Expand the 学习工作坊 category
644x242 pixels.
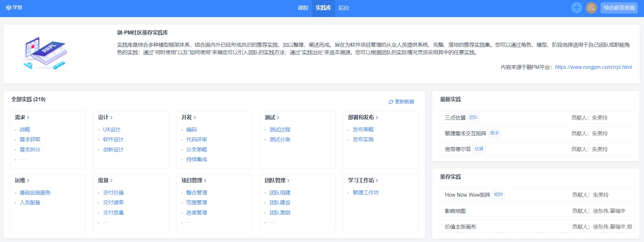(x=363, y=181)
